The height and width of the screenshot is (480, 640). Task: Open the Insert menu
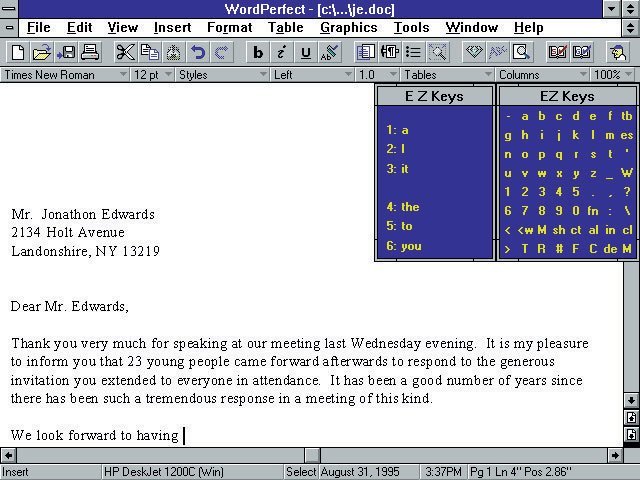172,27
